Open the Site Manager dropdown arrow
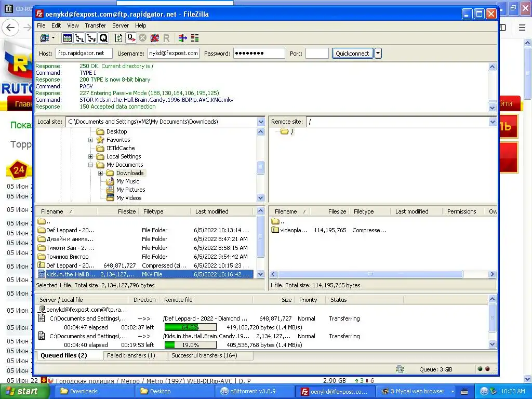Image resolution: width=532 pixels, height=399 pixels. [54, 38]
